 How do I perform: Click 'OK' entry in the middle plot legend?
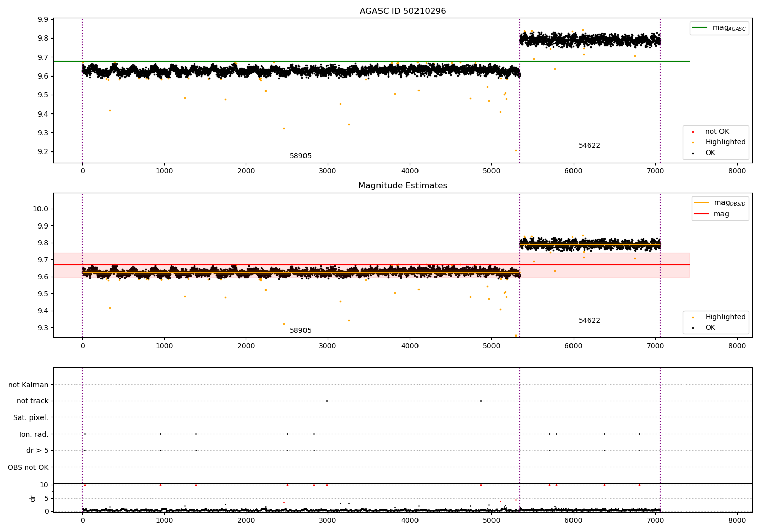point(710,328)
